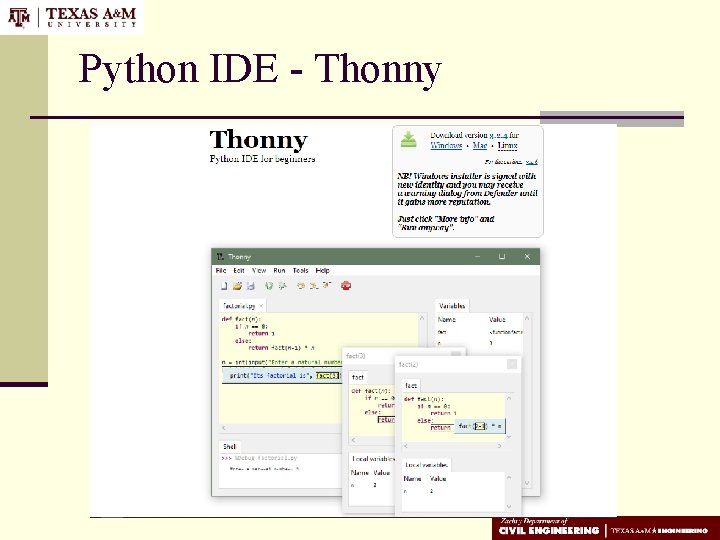
Task: Click fact(3) horizontal scrollbar left arrow
Action: 353,439
